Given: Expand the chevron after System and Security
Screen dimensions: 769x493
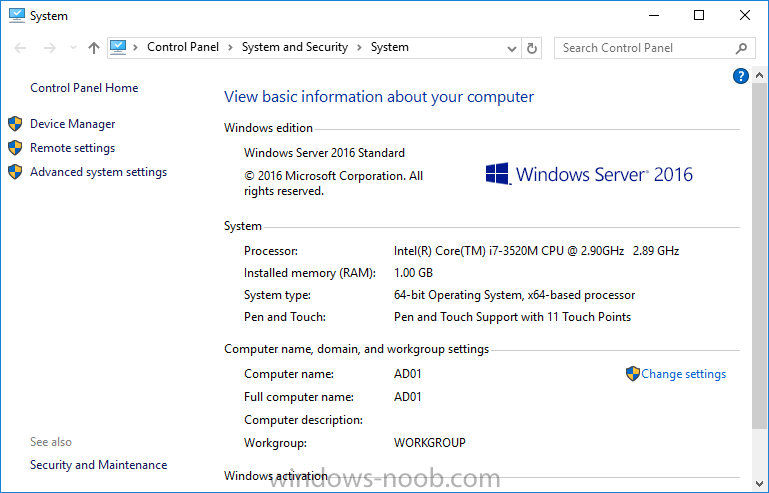Looking at the screenshot, I should [359, 48].
